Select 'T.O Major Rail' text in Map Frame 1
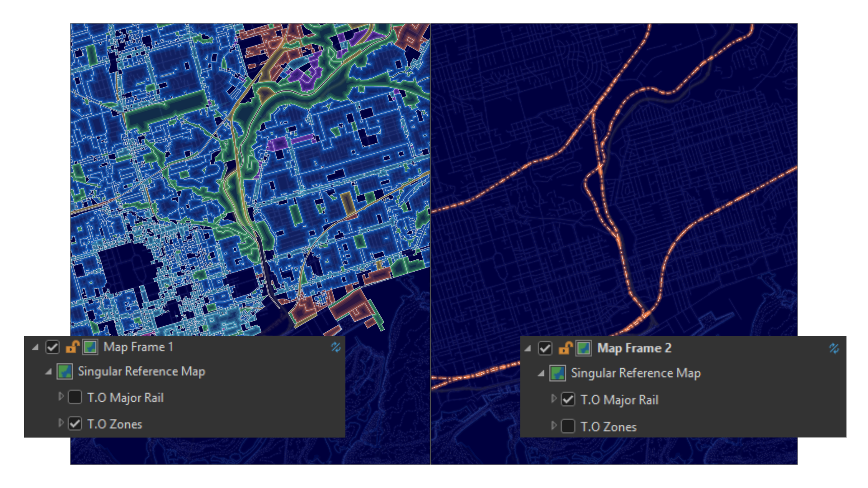The height and width of the screenshot is (488, 868). (125, 398)
